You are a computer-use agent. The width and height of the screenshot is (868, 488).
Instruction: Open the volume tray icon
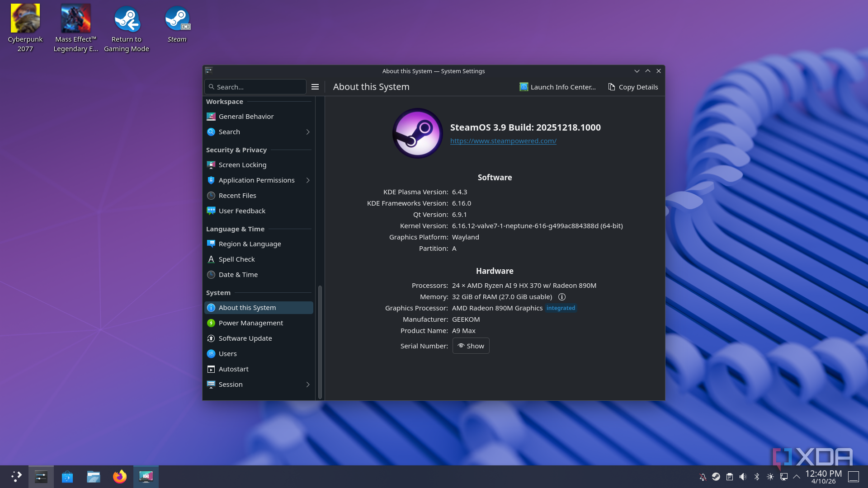pyautogui.click(x=743, y=477)
